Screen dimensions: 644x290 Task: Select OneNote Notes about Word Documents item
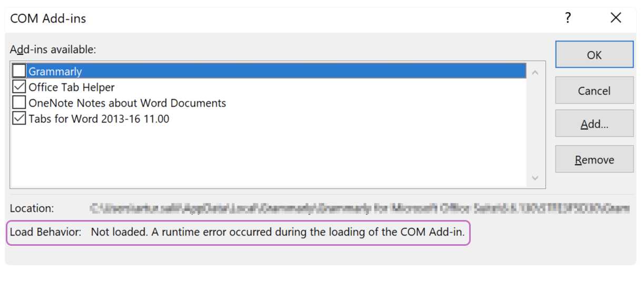pos(127,103)
